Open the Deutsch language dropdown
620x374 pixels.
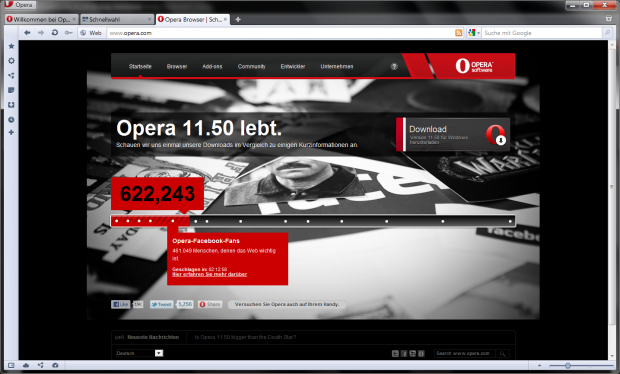click(x=139, y=353)
